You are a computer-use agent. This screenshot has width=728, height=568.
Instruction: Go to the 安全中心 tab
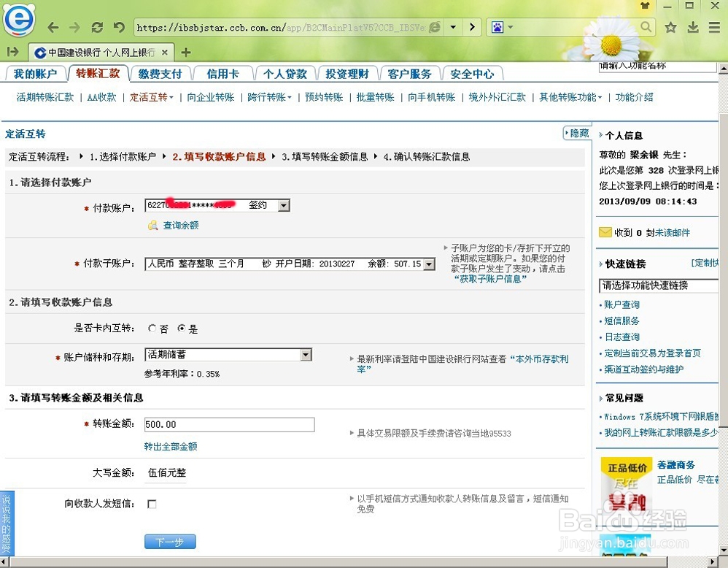[472, 74]
